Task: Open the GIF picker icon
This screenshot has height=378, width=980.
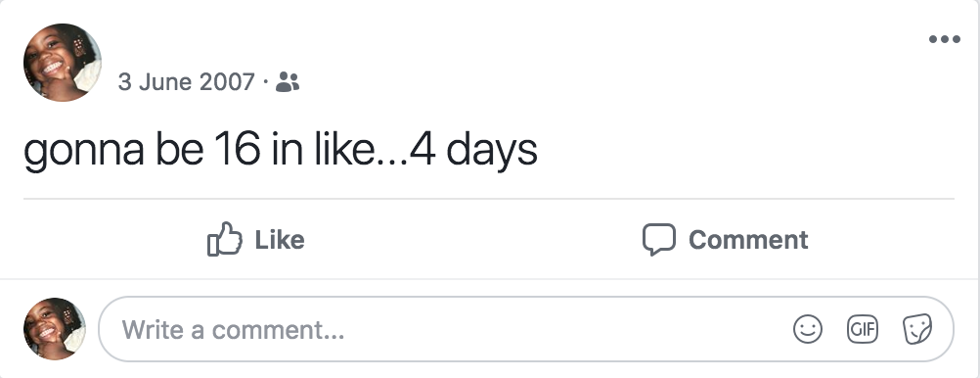Action: (x=863, y=329)
